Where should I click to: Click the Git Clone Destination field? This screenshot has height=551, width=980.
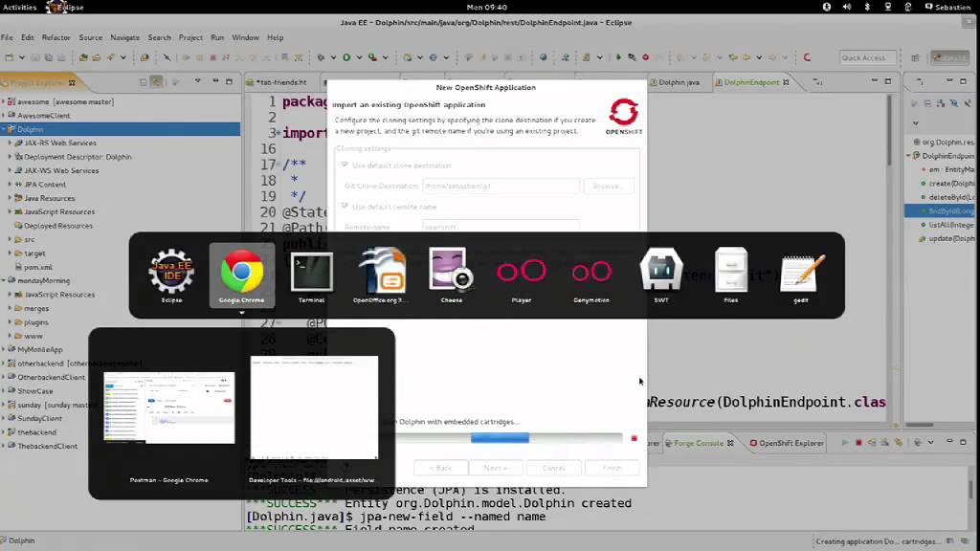click(501, 186)
